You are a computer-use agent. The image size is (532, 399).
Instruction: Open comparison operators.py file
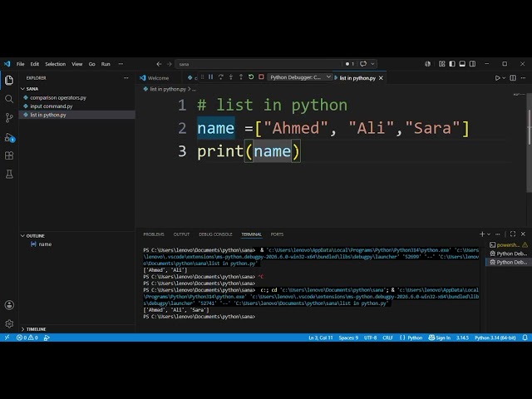point(58,98)
